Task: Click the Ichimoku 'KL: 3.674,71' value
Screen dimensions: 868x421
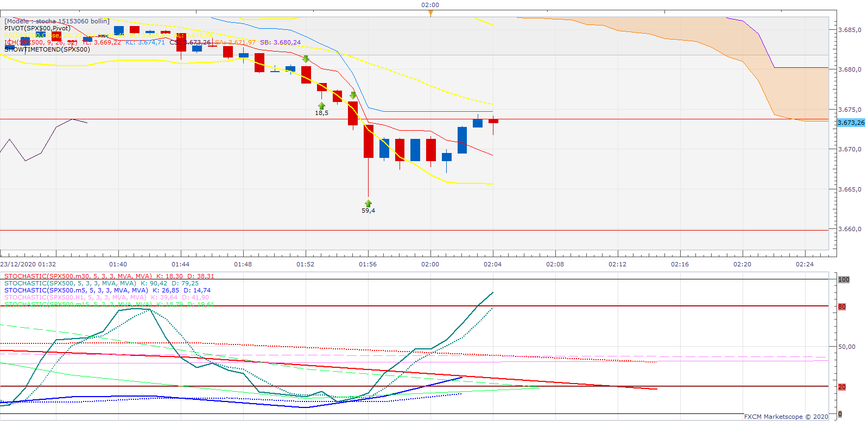Action: pos(145,42)
